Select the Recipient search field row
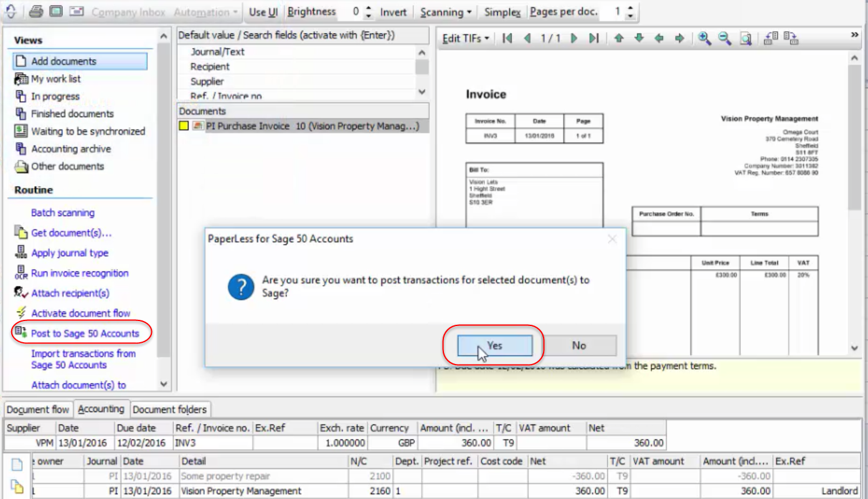 click(x=296, y=67)
